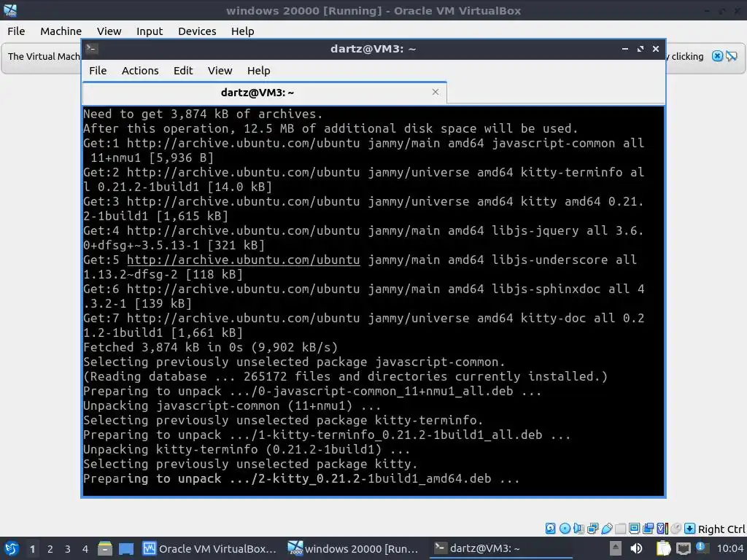Click the hard disk activity indicator
This screenshot has width=747, height=560.
(550, 528)
